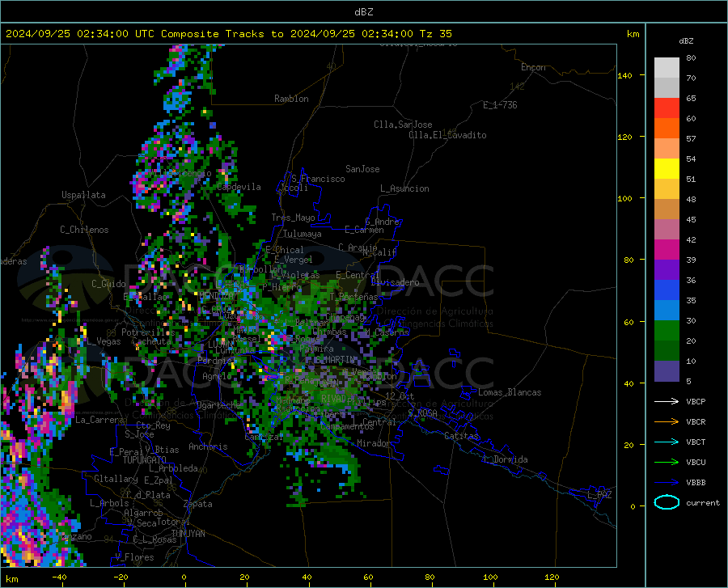Click the blue 36-35 dBZ swatch
Image resolution: width=728 pixels, height=588 pixels.
click(x=667, y=290)
